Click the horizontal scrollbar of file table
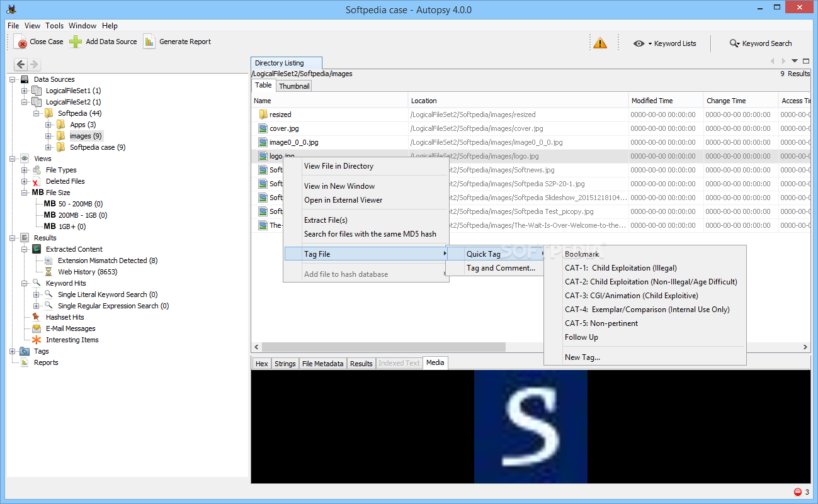This screenshot has width=818, height=504. 383,347
